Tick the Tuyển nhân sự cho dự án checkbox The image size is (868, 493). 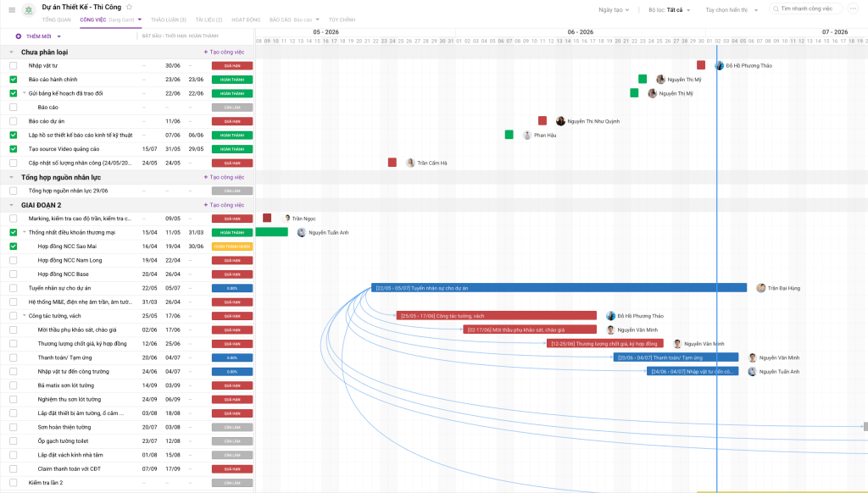14,288
